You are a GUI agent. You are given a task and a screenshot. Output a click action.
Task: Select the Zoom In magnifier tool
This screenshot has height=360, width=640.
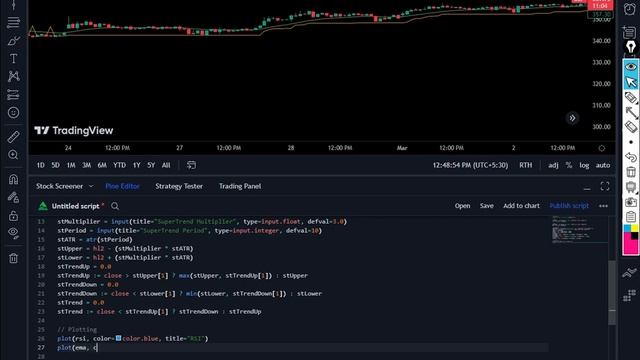point(13,155)
